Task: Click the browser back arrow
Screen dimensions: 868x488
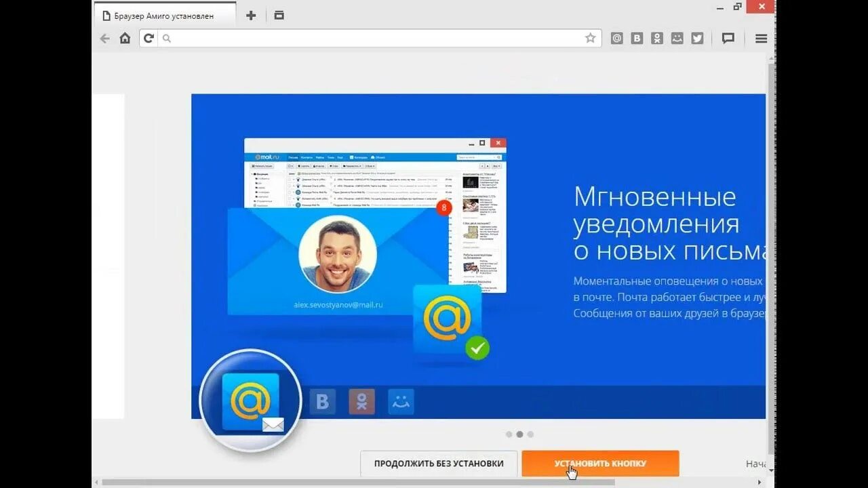Action: tap(104, 39)
